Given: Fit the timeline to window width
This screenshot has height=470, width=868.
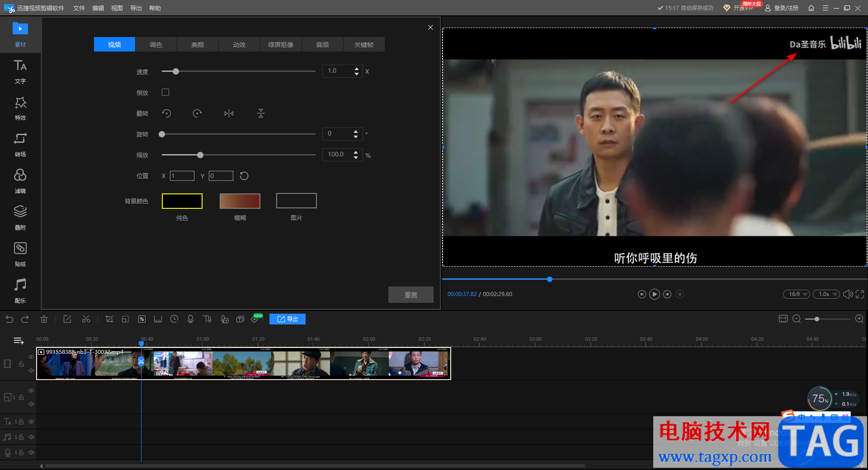Looking at the screenshot, I should point(783,319).
